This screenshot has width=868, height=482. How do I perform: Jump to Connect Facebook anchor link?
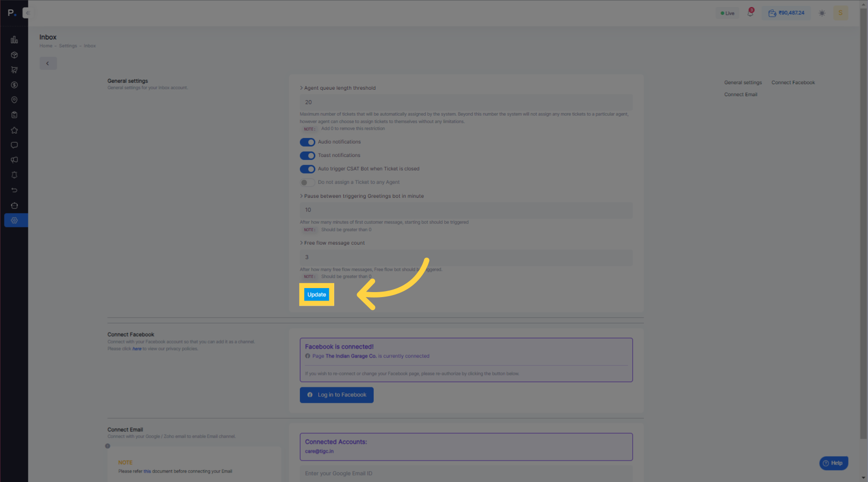click(793, 83)
